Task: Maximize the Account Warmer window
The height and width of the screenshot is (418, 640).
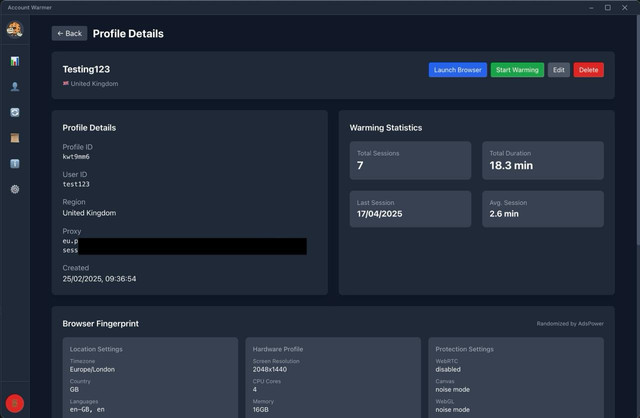Action: pyautogui.click(x=608, y=8)
